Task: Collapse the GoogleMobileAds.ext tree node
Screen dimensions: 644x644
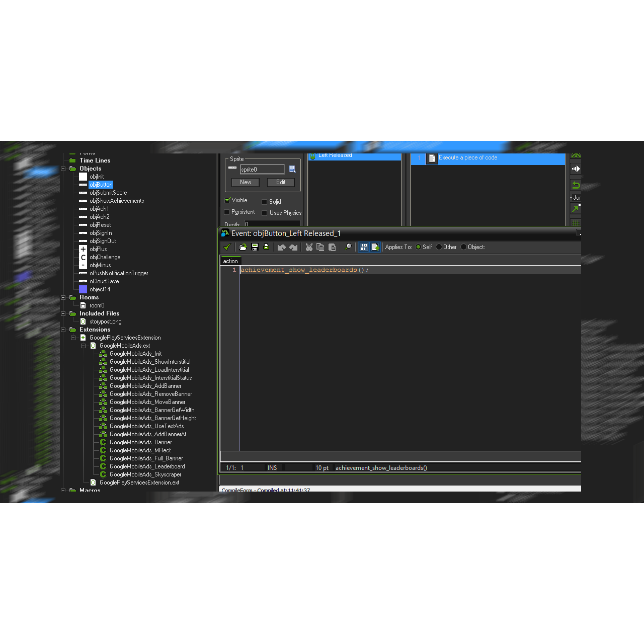Action: point(84,346)
